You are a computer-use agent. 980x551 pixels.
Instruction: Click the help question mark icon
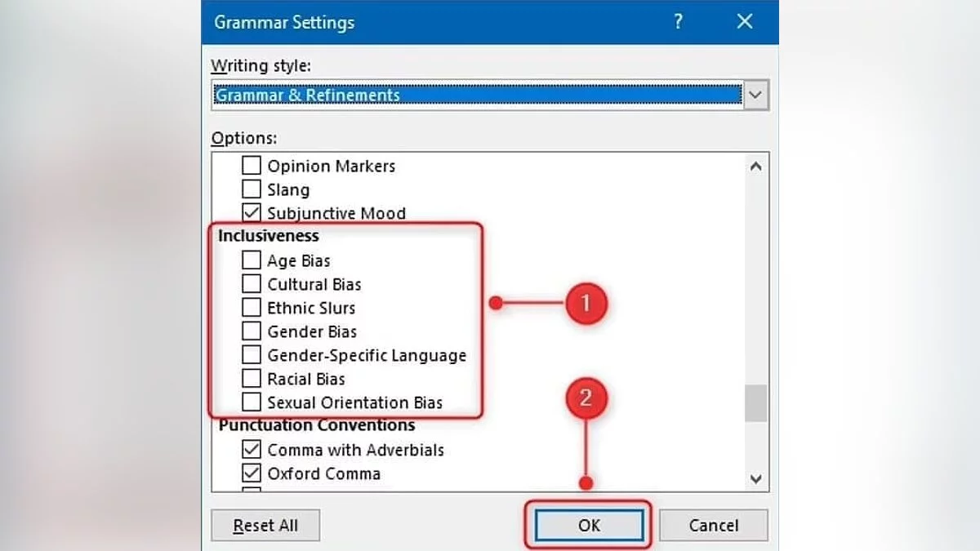[x=678, y=22]
